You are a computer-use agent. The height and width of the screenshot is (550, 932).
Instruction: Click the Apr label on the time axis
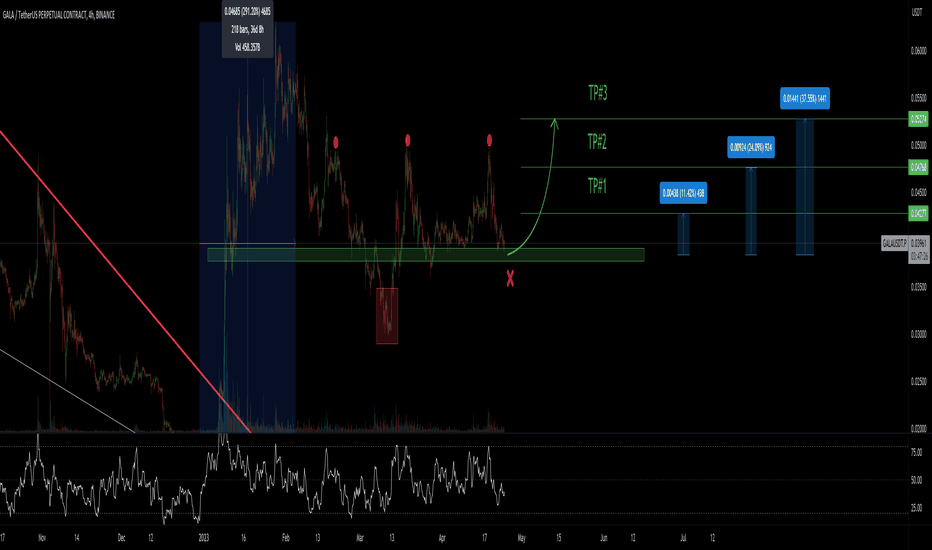[x=442, y=538]
